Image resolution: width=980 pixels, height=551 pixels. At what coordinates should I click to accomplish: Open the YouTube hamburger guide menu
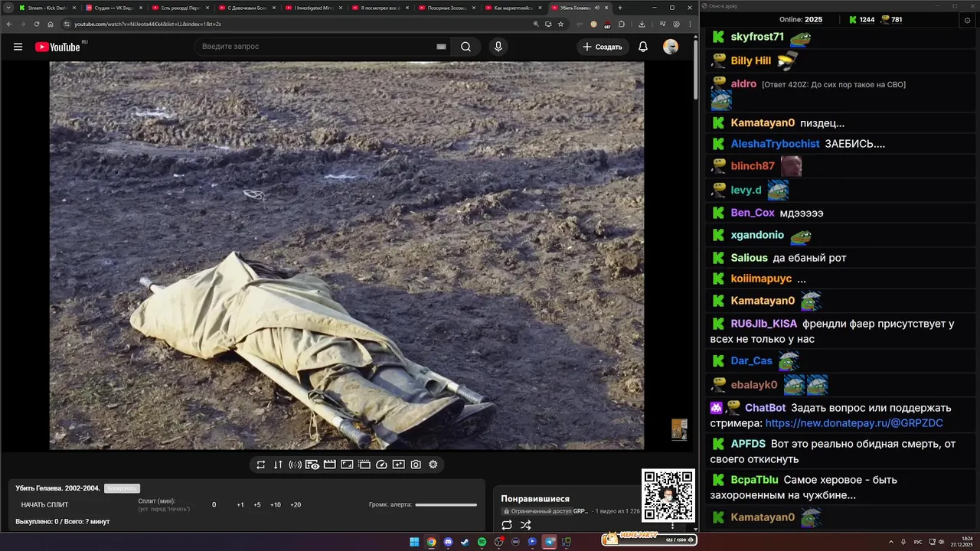18,47
